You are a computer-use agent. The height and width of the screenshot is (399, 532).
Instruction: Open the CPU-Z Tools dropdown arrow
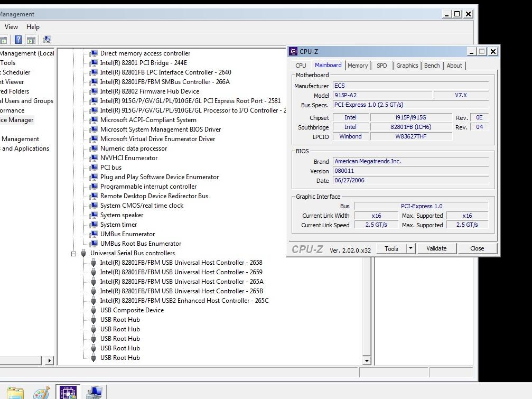pos(410,248)
